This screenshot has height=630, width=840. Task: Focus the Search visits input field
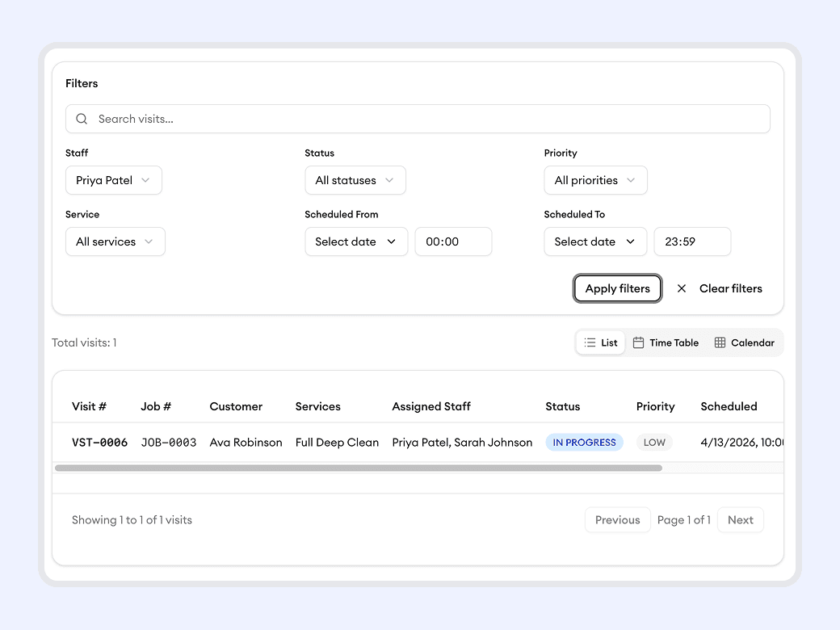(x=428, y=119)
